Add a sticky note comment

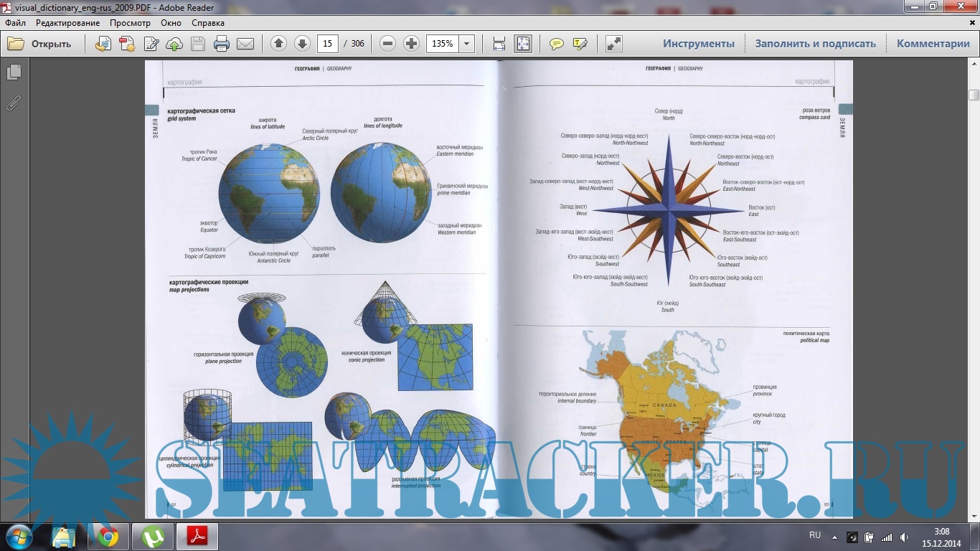click(x=556, y=44)
